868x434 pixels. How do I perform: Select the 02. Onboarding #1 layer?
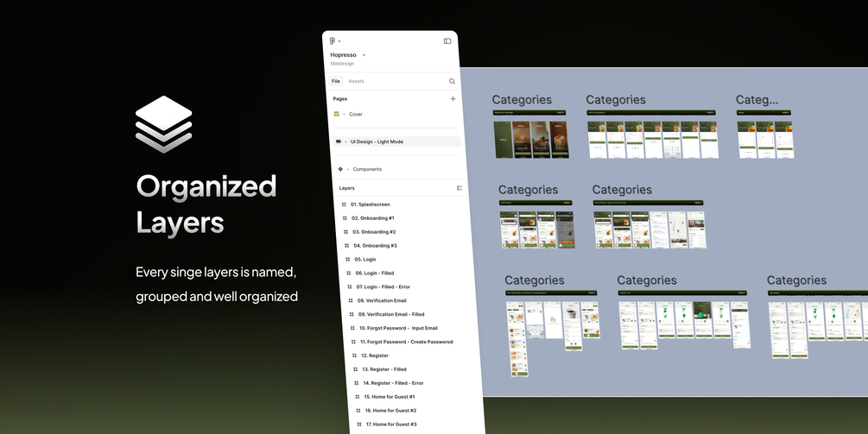coord(372,218)
